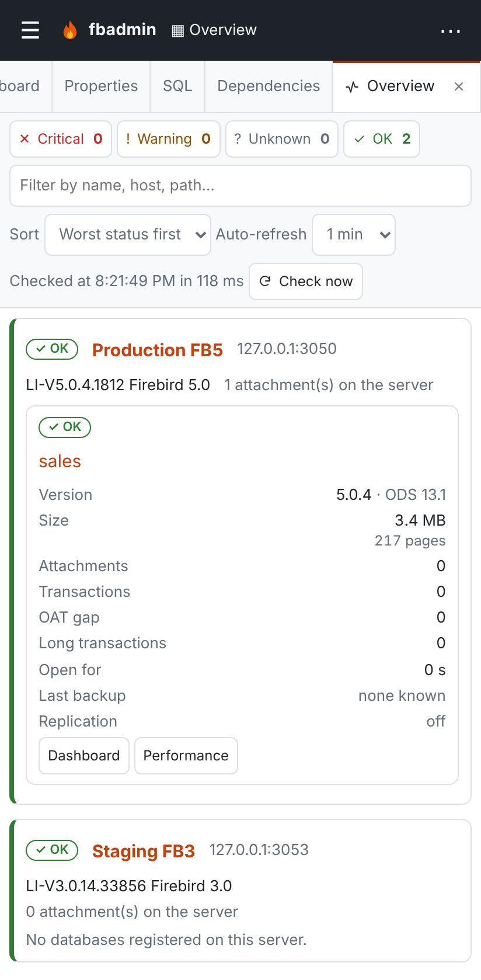Click the Checked at 8:21:49 PM timestamp
The height and width of the screenshot is (980, 481).
tap(127, 281)
